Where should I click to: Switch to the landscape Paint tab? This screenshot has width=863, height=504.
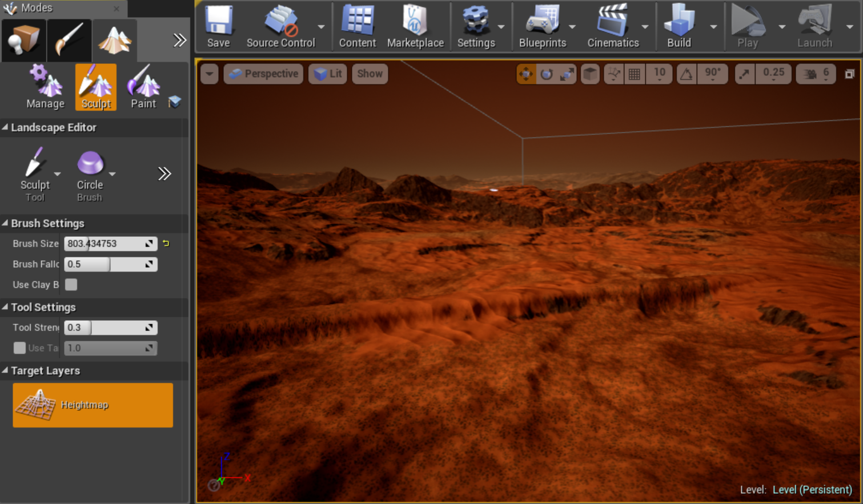point(143,87)
